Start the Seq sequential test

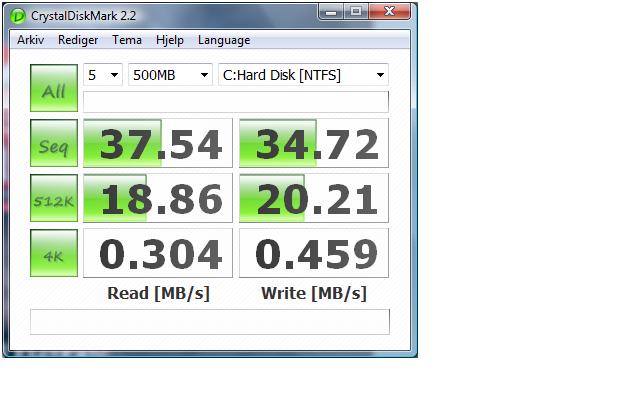[54, 143]
